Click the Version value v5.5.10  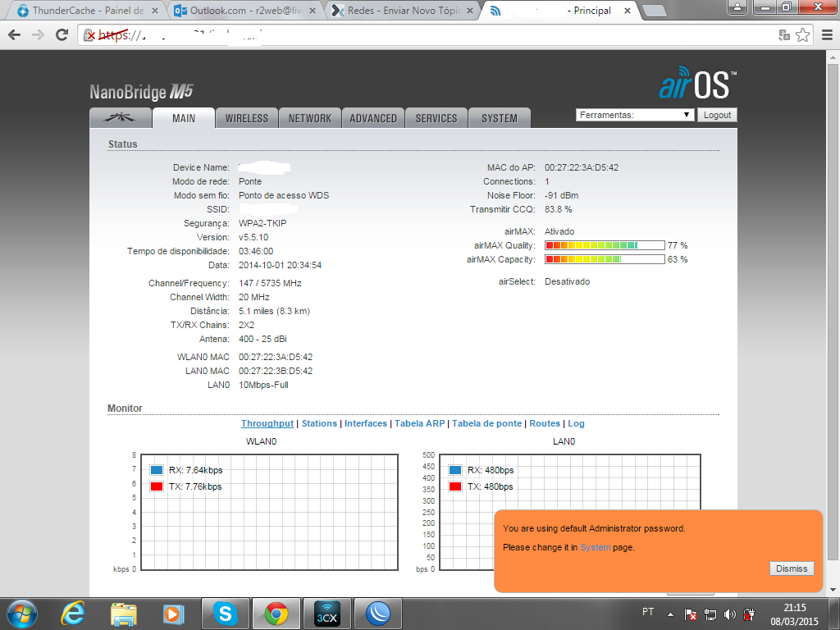[253, 237]
